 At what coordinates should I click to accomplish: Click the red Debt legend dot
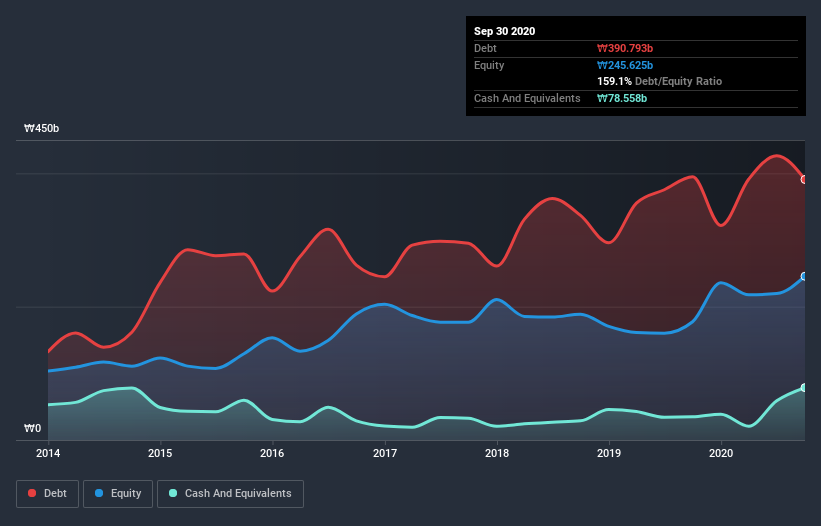tap(32, 493)
